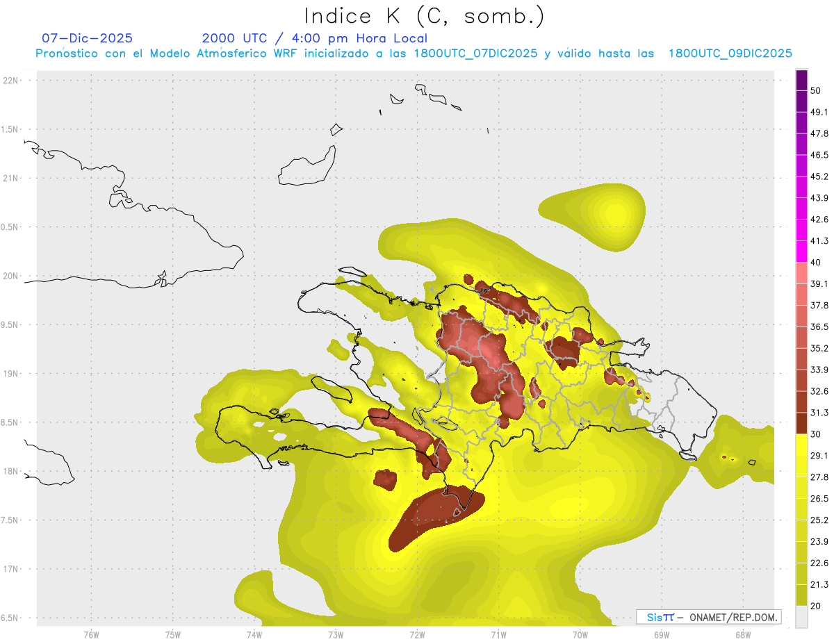The height and width of the screenshot is (644, 834).
Task: Click the legend value "21.3"
Action: click(x=819, y=585)
